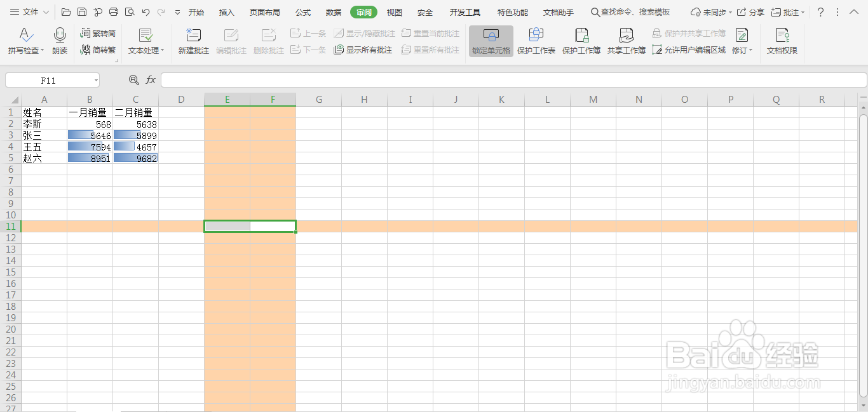Click the Redo arrow icon

[x=161, y=12]
